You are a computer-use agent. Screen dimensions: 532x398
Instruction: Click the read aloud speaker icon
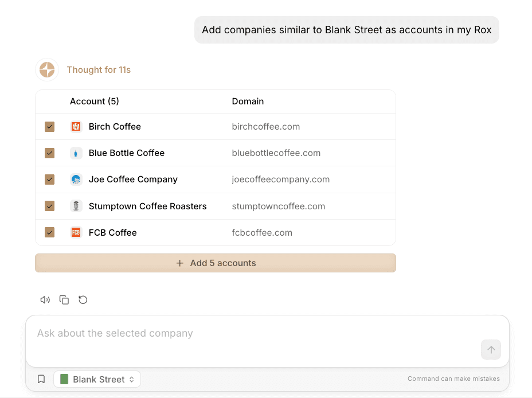tap(45, 300)
